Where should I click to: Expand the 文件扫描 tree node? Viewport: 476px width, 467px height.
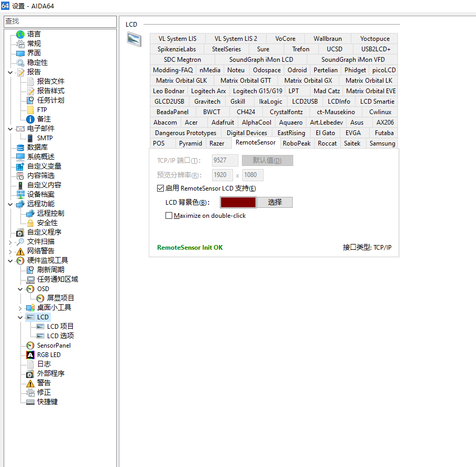click(10, 242)
